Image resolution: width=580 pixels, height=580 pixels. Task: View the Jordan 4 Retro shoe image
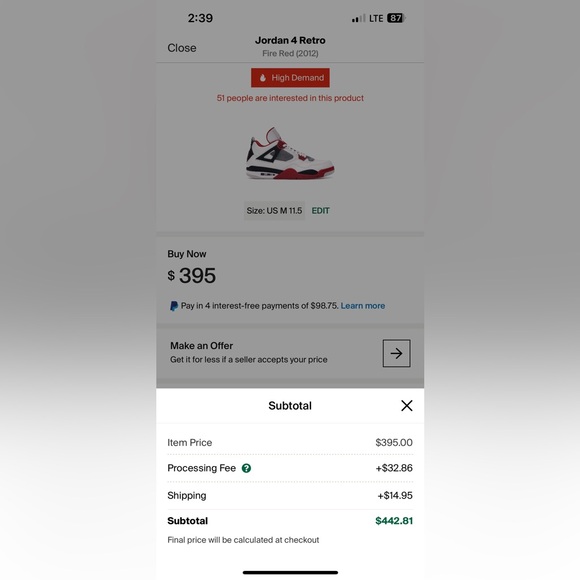pos(290,153)
